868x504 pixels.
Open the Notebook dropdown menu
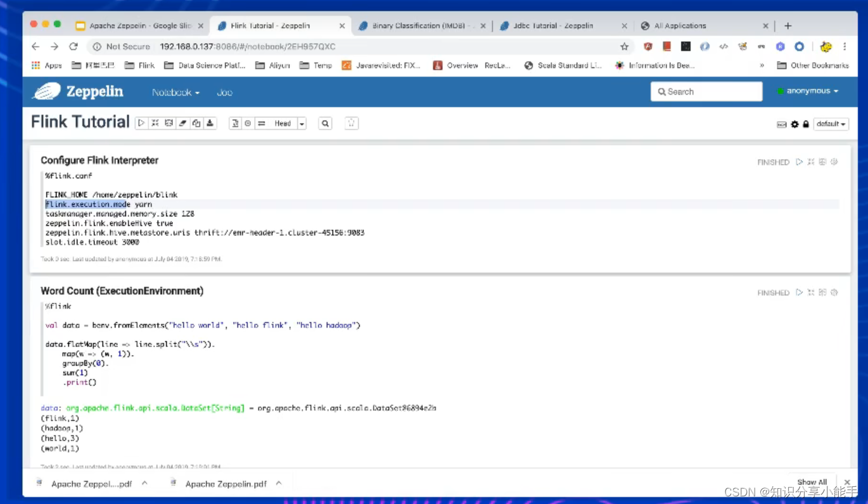176,92
